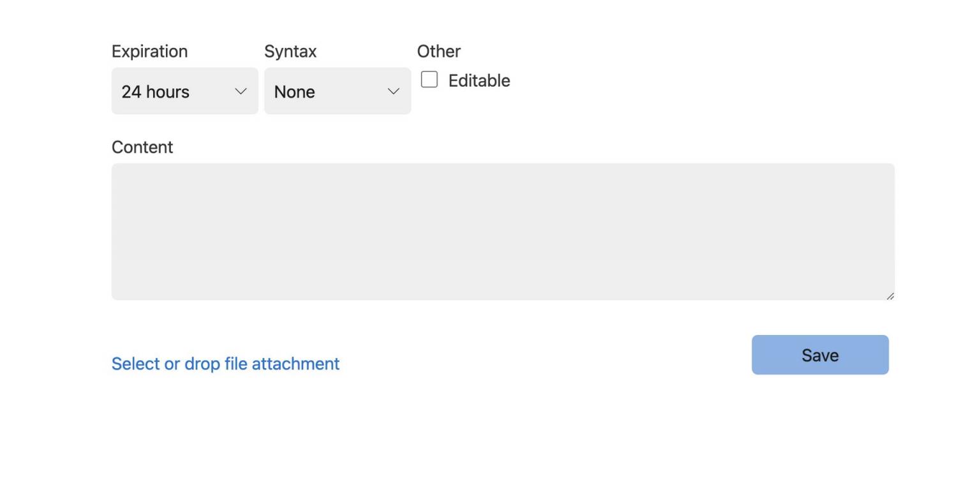Click the 'Save' text on the blue button

tap(820, 355)
